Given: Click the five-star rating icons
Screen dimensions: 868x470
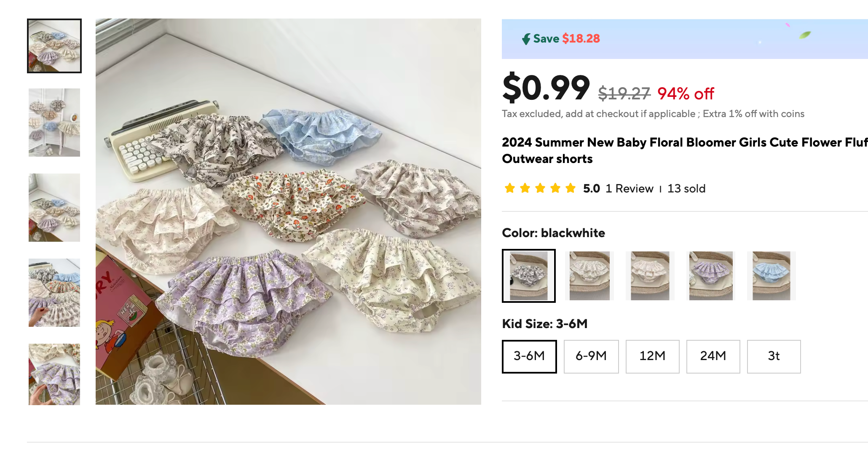Looking at the screenshot, I should (540, 188).
